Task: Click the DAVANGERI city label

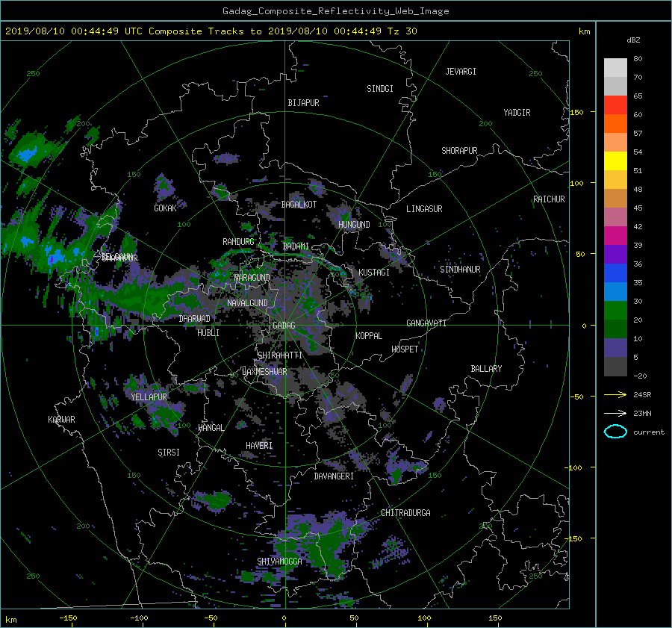Action: click(334, 476)
